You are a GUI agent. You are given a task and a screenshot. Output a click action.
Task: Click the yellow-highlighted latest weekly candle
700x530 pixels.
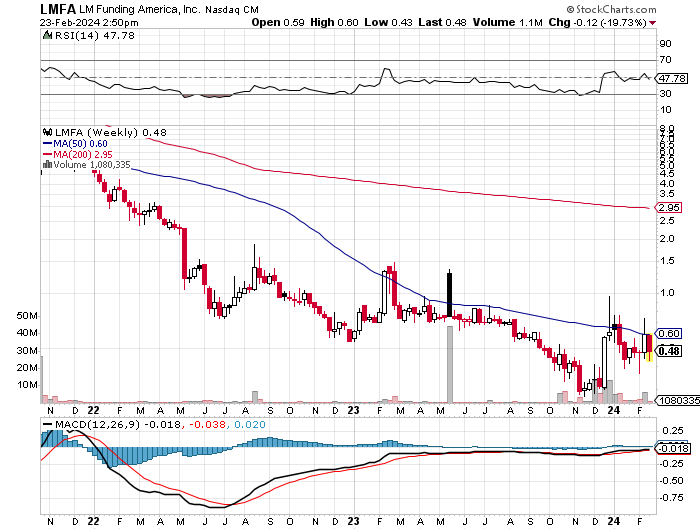[x=649, y=347]
